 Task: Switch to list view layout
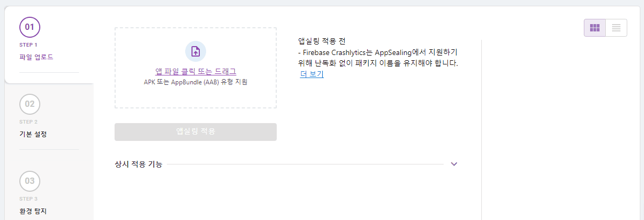coord(616,28)
